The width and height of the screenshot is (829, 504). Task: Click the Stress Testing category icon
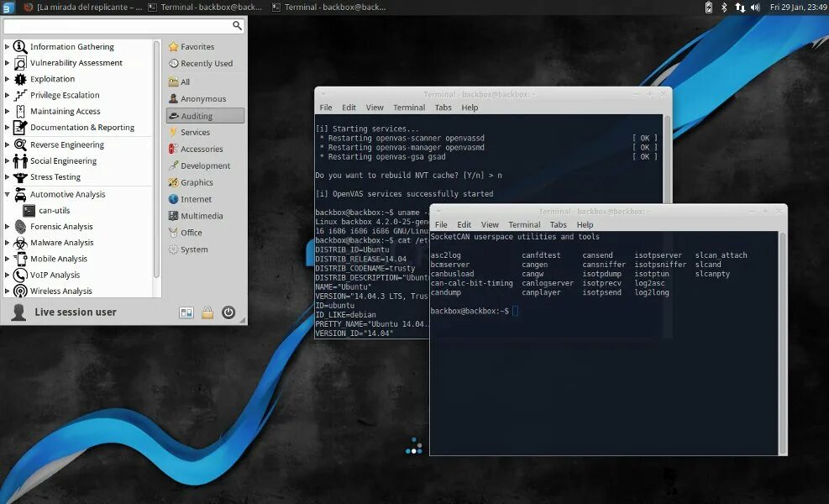click(x=20, y=177)
